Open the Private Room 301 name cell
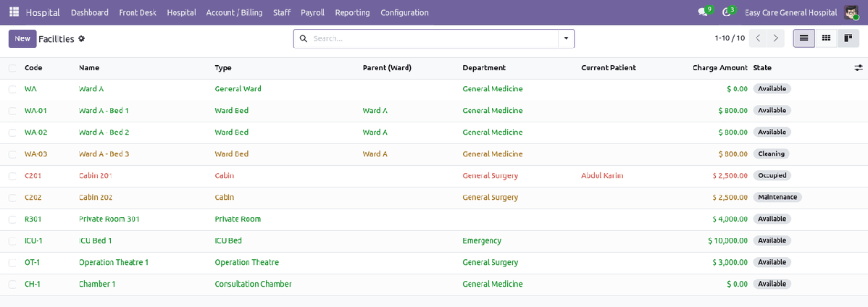Image resolution: width=868 pixels, height=307 pixels. coord(109,219)
